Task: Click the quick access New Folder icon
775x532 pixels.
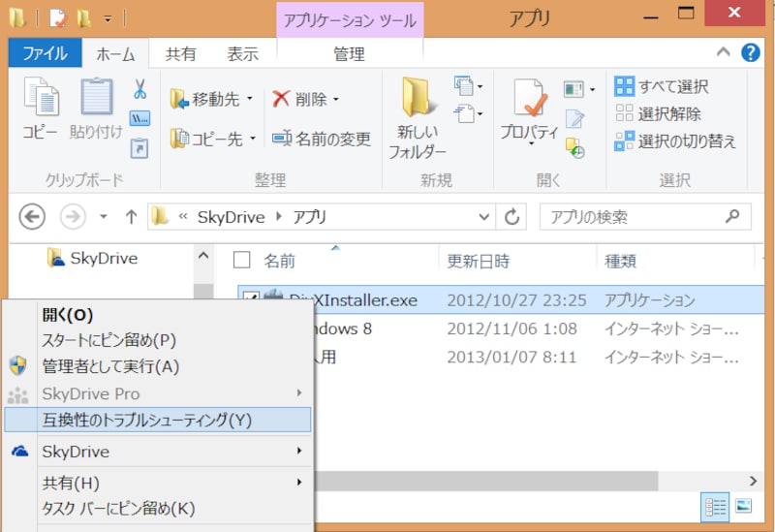Action: click(83, 18)
